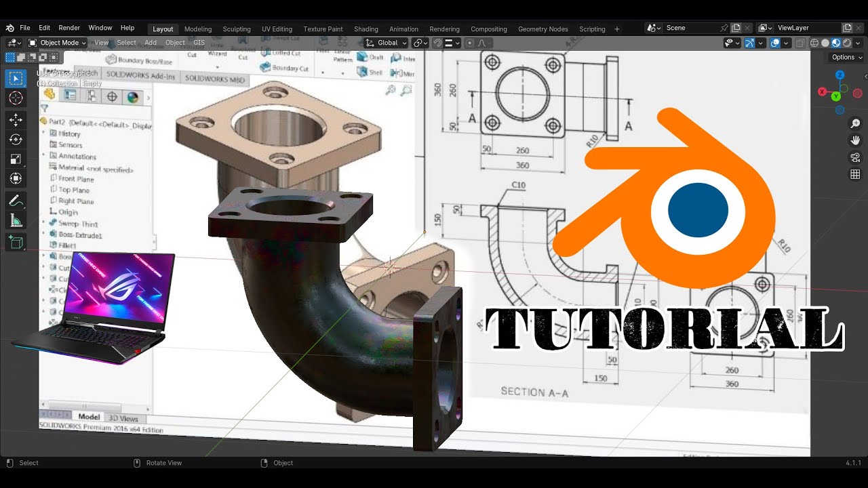
Task: Switch to Geometry Nodes workspace tab
Action: (x=542, y=29)
